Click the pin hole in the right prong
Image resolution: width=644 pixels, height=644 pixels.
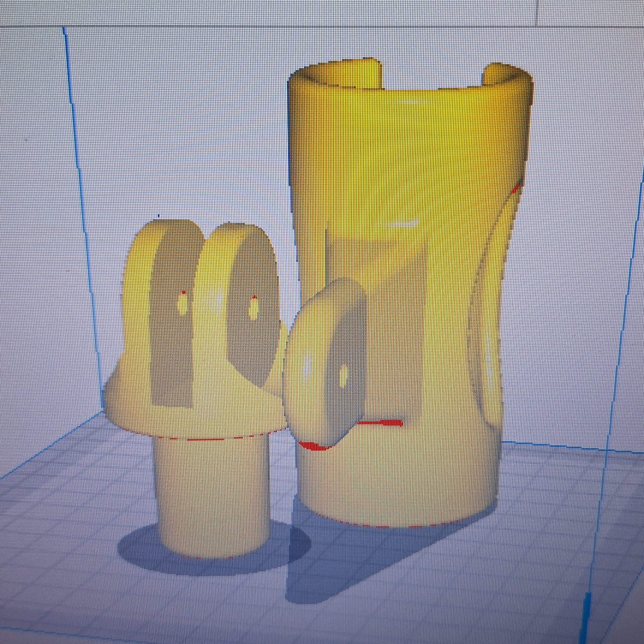tap(254, 308)
